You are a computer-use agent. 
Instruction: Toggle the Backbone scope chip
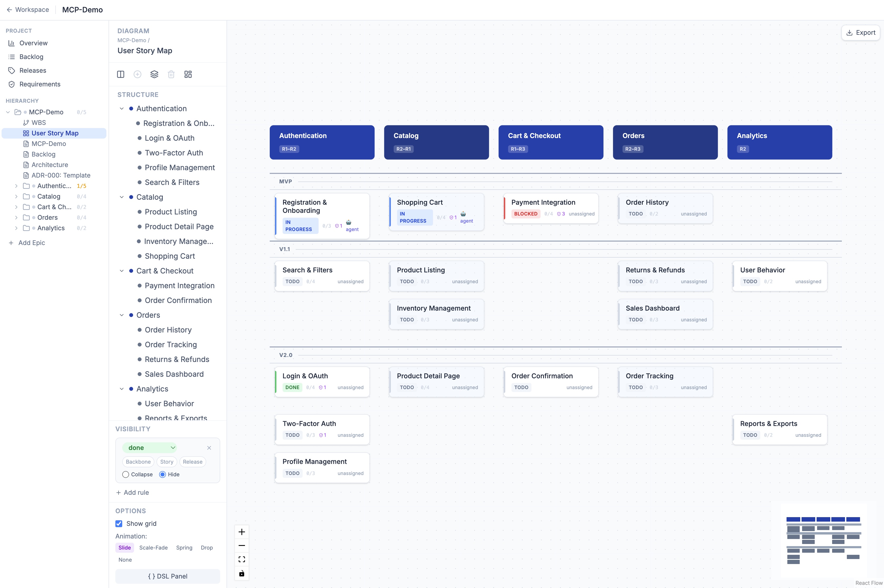(138, 462)
